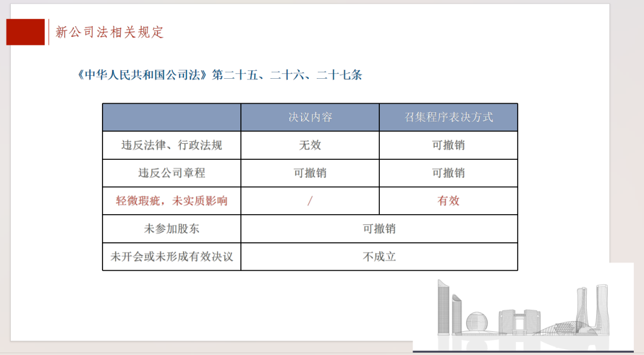The width and height of the screenshot is (644, 355).
Task: Select the red label 轻微瑕疵，未实质影响
Action: click(172, 201)
